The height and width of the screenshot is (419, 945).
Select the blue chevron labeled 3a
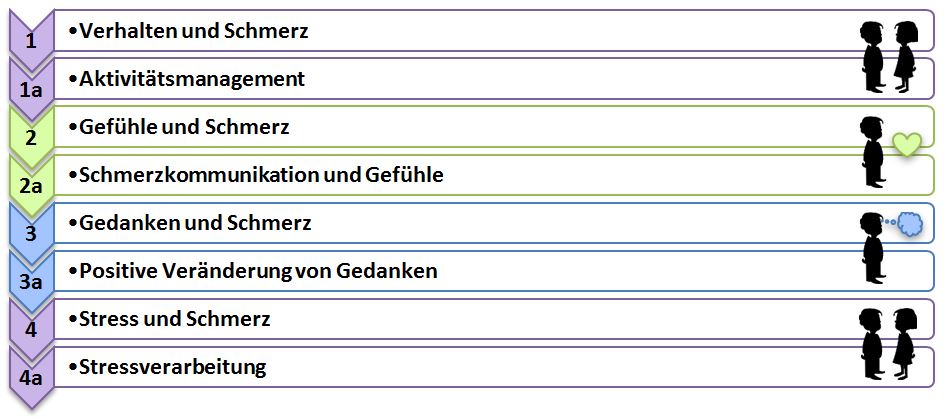[31, 281]
